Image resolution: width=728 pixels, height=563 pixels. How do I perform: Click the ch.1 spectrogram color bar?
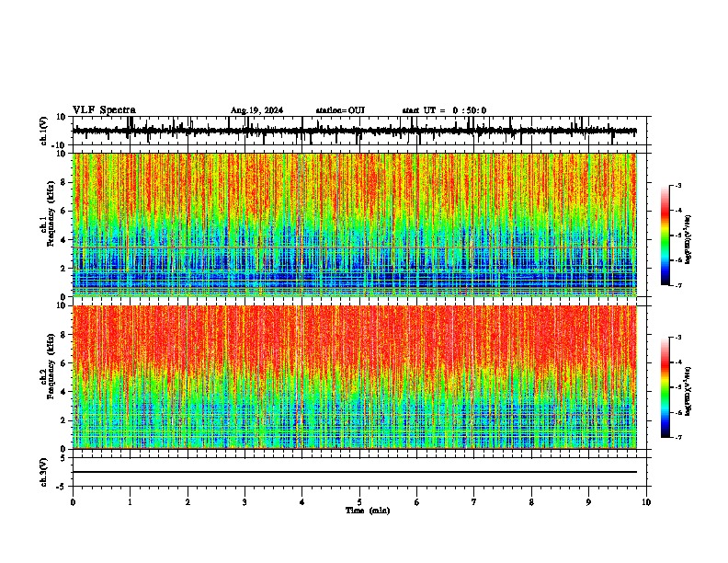coord(665,236)
